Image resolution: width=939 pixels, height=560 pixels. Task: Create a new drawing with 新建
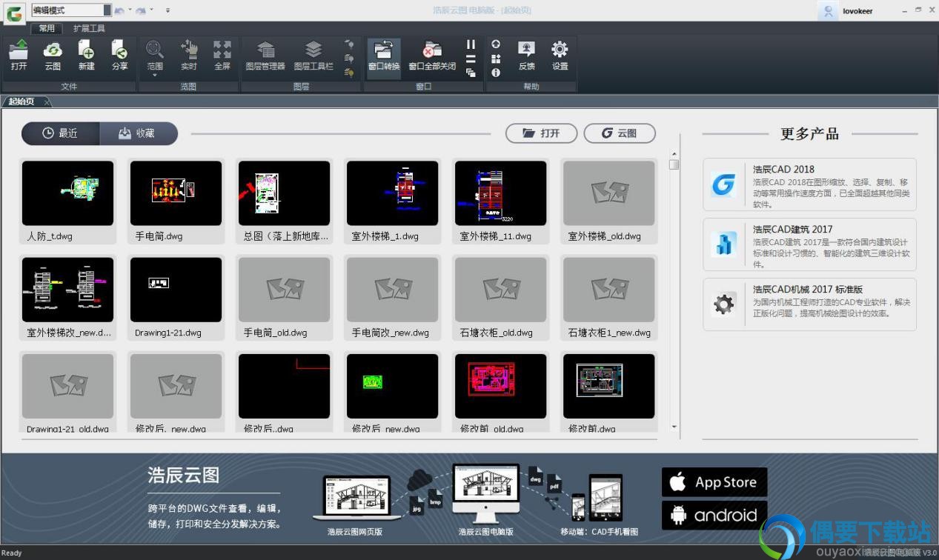pyautogui.click(x=86, y=56)
